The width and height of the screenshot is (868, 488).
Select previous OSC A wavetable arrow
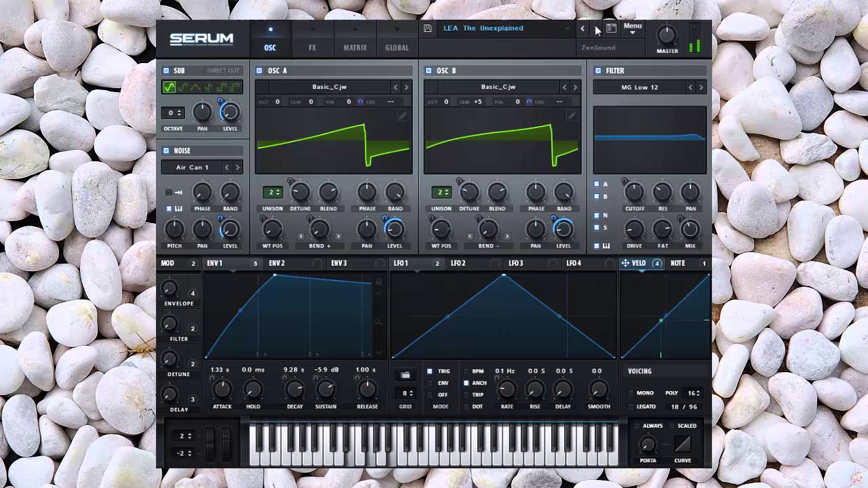[x=395, y=87]
